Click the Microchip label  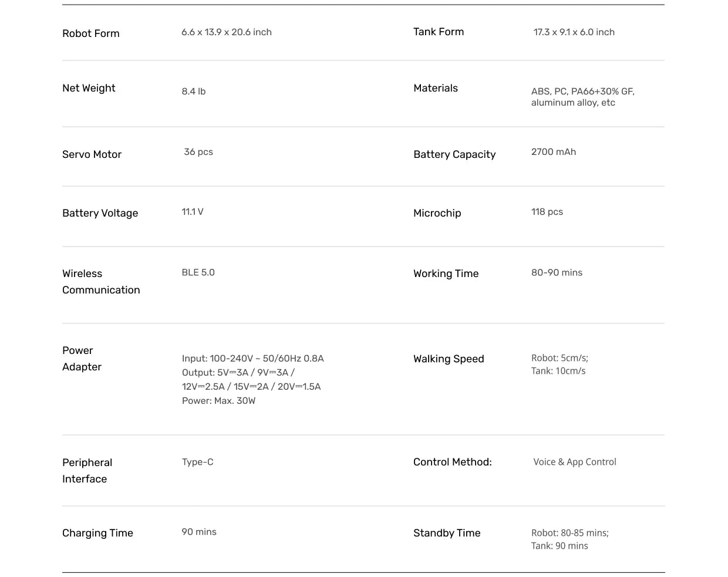(437, 213)
